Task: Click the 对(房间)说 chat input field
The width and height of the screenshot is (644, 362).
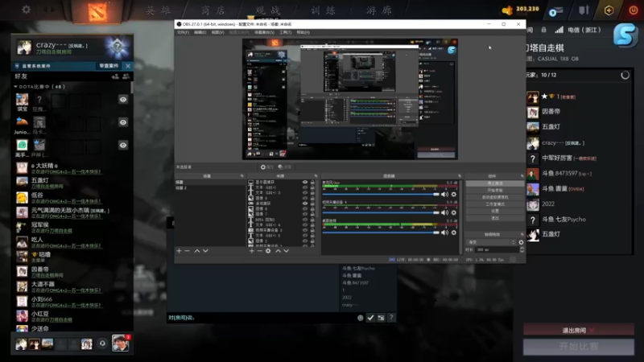Action: click(x=261, y=318)
